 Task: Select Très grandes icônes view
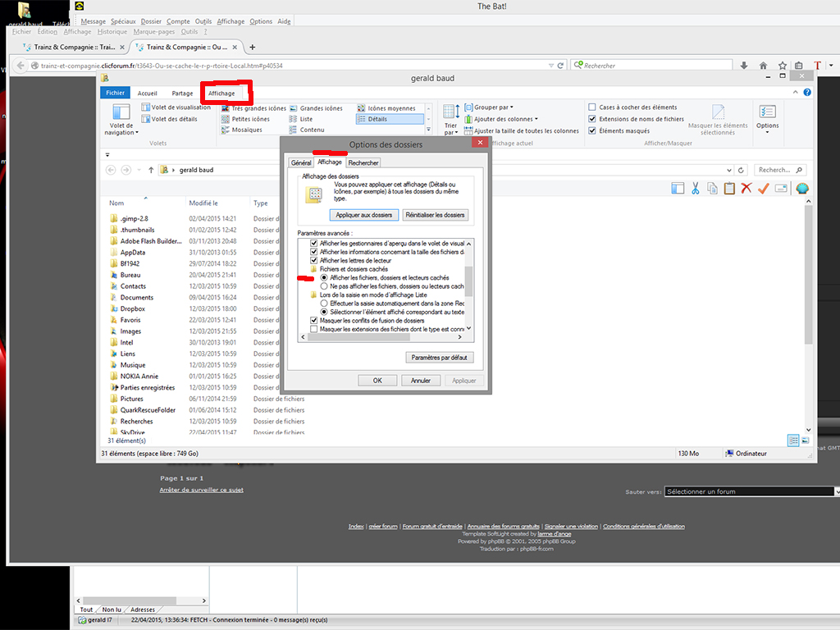click(254, 108)
